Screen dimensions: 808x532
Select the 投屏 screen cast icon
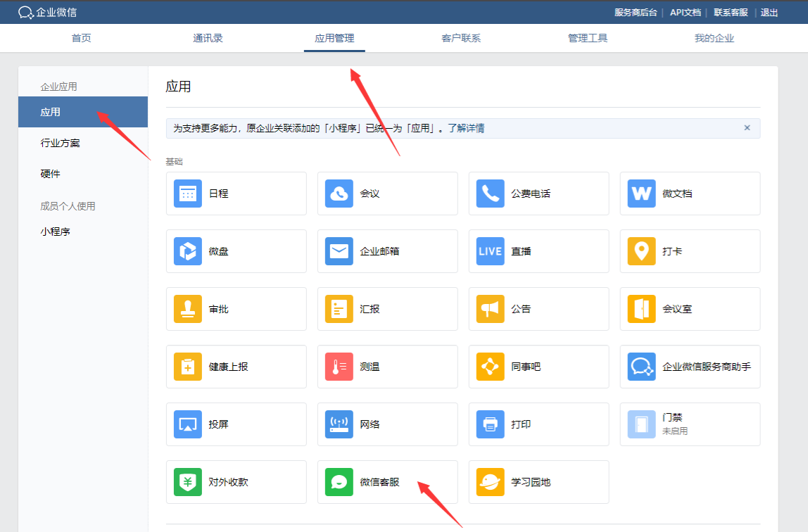tap(187, 424)
